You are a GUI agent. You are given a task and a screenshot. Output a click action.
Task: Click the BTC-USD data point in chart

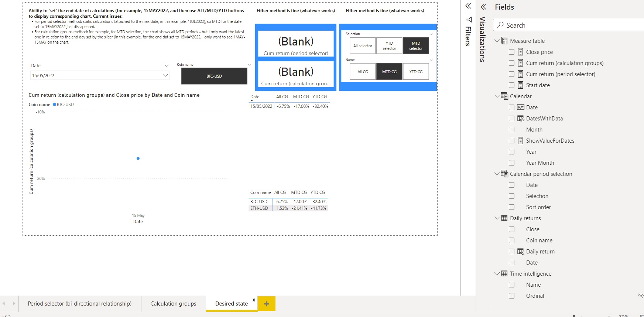pyautogui.click(x=138, y=158)
